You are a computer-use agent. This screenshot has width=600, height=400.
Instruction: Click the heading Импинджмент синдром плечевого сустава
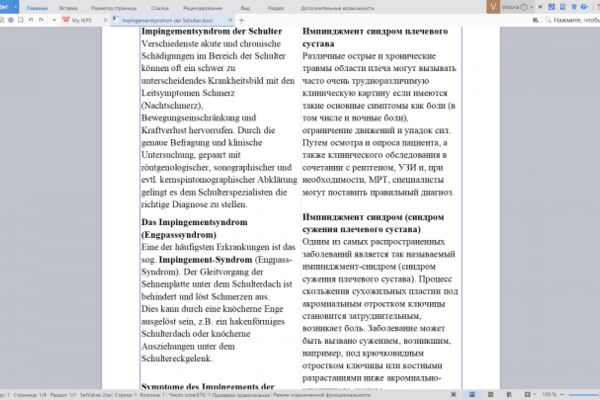pyautogui.click(x=375, y=38)
